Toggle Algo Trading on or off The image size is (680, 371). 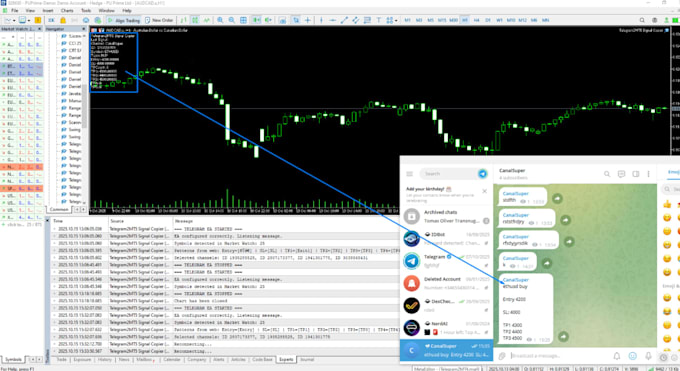coord(124,20)
